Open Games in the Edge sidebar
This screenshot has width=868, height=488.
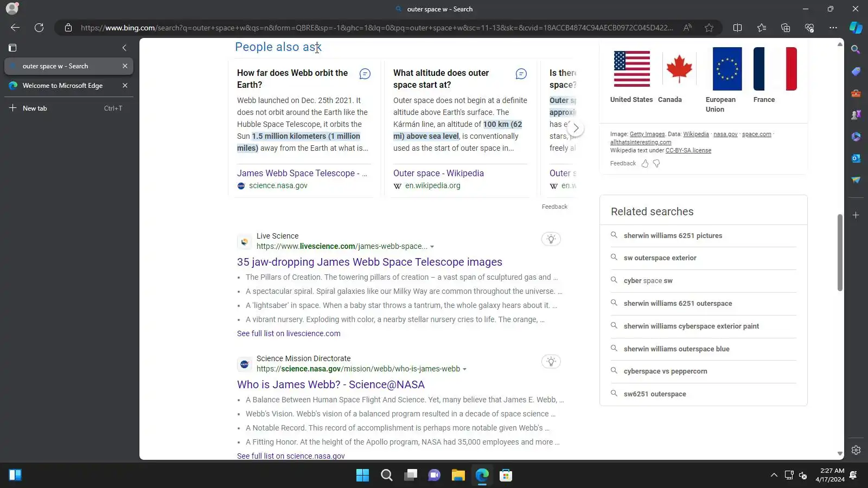856,115
